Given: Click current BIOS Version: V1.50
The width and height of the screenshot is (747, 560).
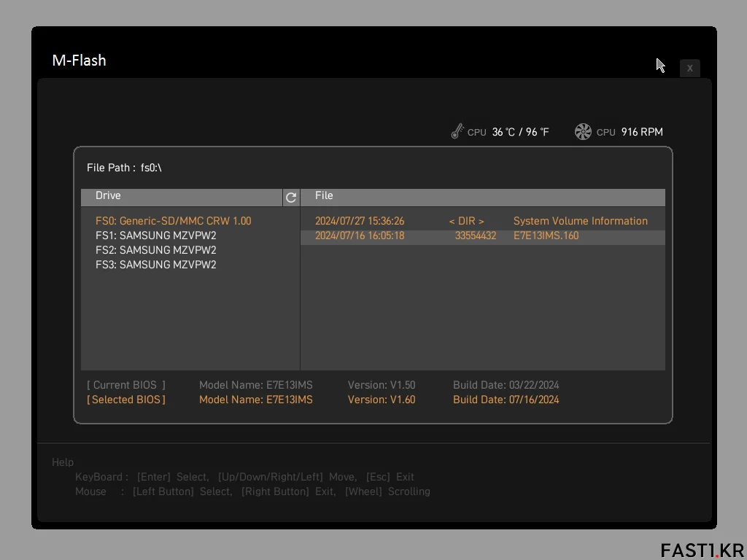Looking at the screenshot, I should [x=382, y=385].
